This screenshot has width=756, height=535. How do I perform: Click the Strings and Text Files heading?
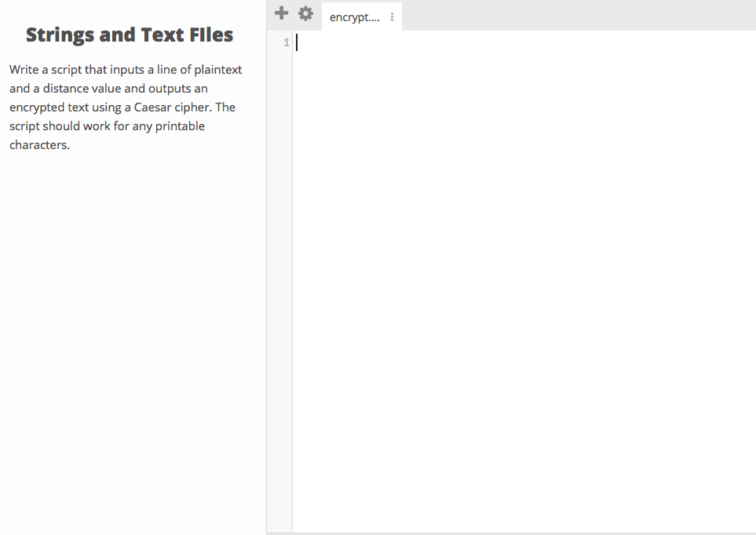[129, 35]
